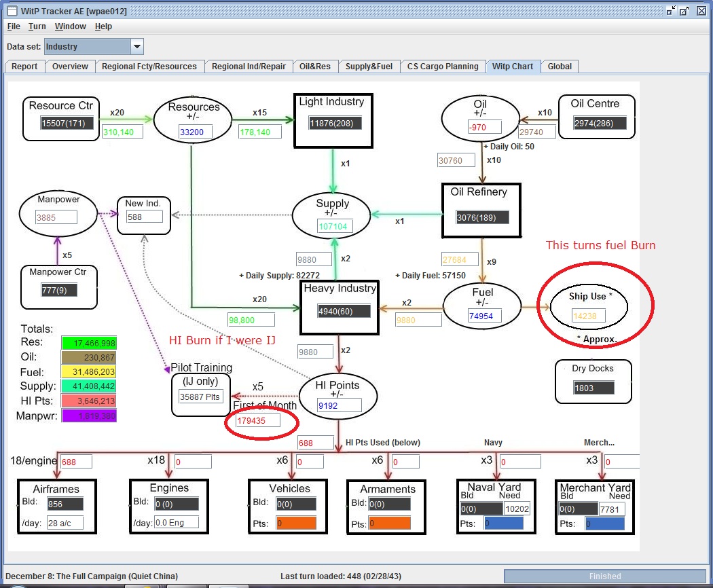Click the yellow Fuel total swatch
The image size is (713, 588).
click(x=89, y=371)
